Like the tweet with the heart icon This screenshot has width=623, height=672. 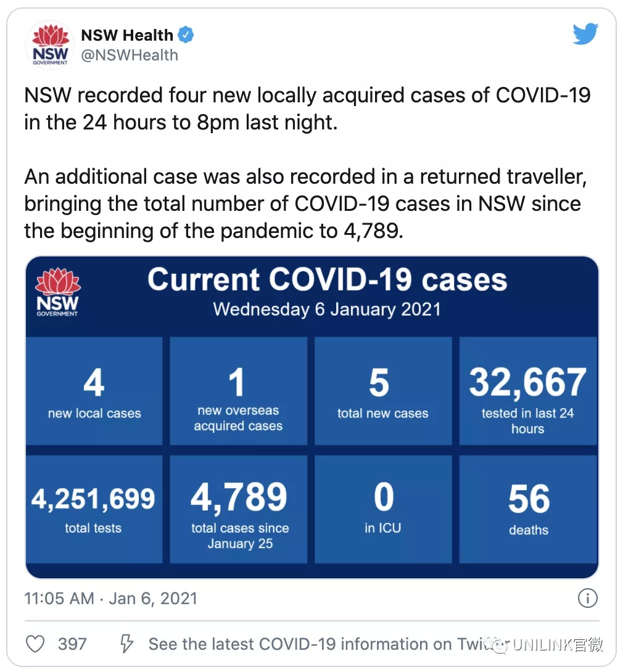pyautogui.click(x=35, y=644)
